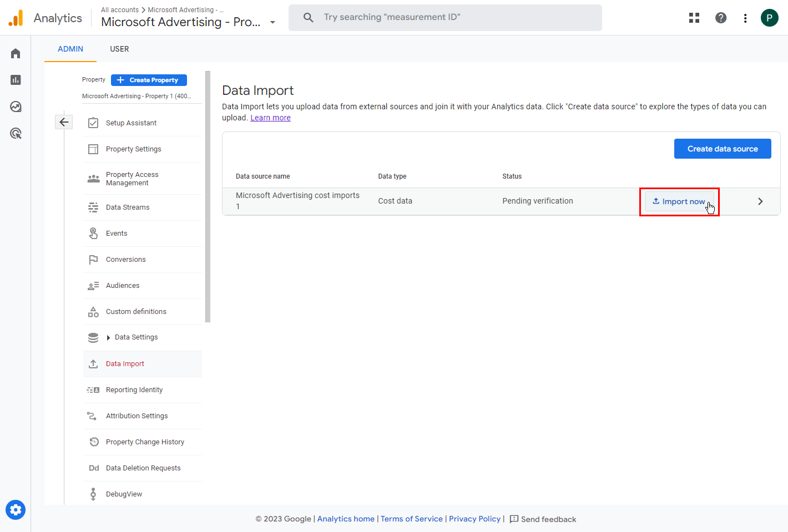788x532 pixels.
Task: Select Data Streams in property menu
Action: point(128,207)
